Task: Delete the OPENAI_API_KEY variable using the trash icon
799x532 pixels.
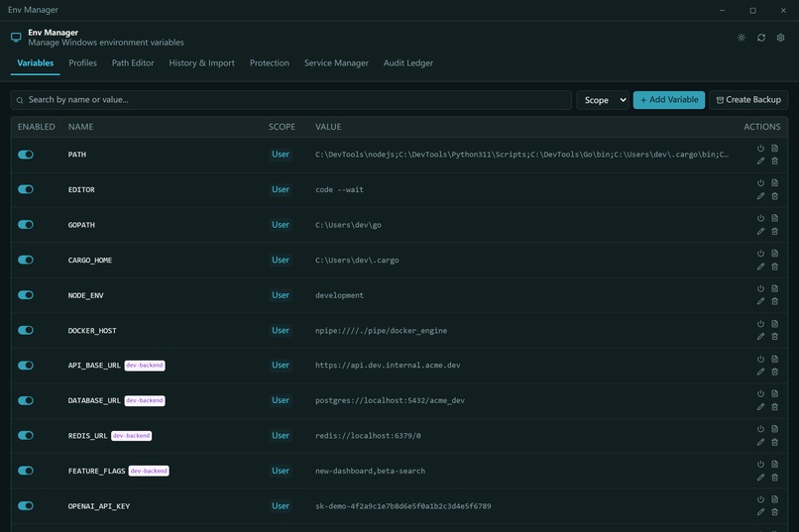Action: tap(774, 512)
